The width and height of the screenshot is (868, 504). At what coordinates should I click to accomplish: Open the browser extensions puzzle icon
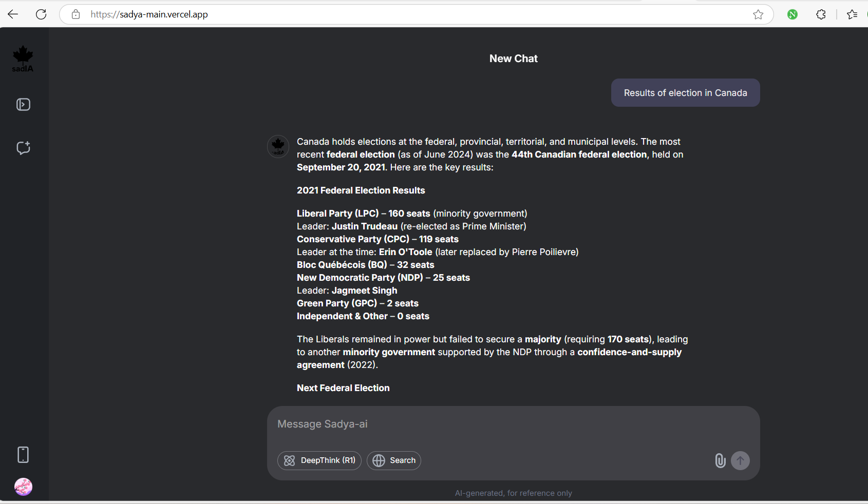point(821,14)
